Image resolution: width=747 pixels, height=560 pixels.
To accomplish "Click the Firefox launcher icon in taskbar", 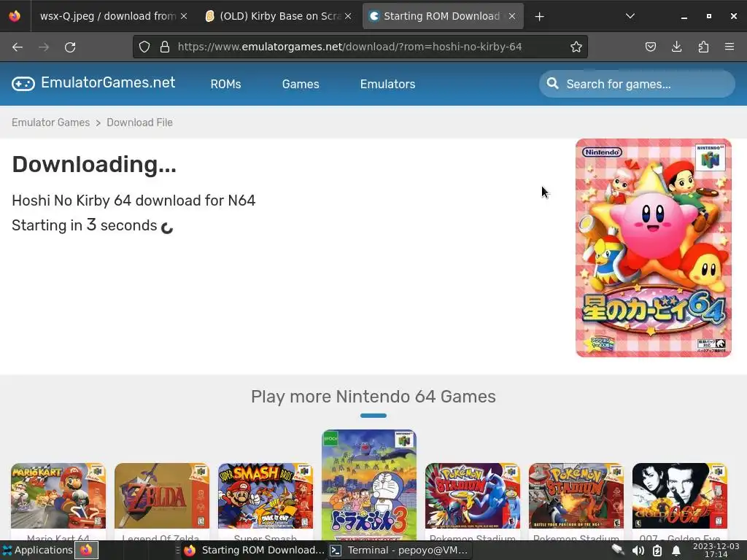I will coord(86,551).
